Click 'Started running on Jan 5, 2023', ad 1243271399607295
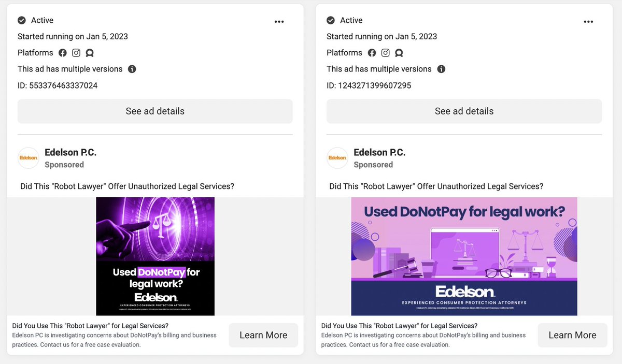This screenshot has width=622, height=364. click(x=381, y=37)
